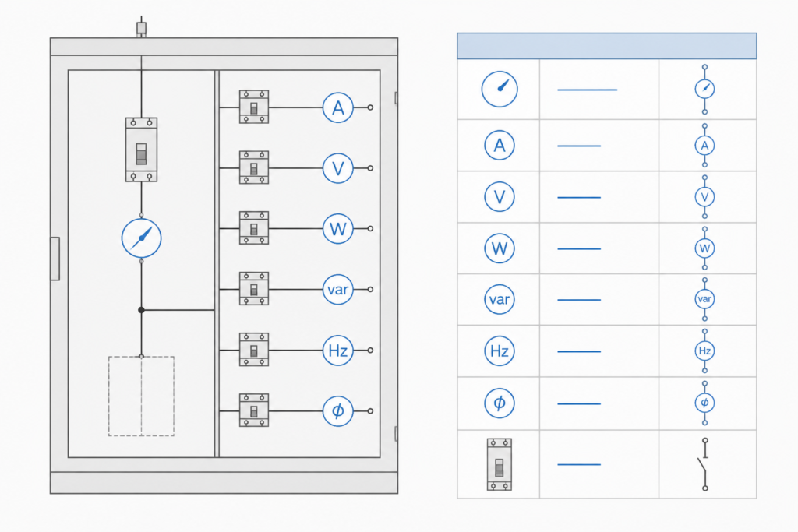
Task: Click the W pictogram in the legend table
Action: [x=500, y=248]
